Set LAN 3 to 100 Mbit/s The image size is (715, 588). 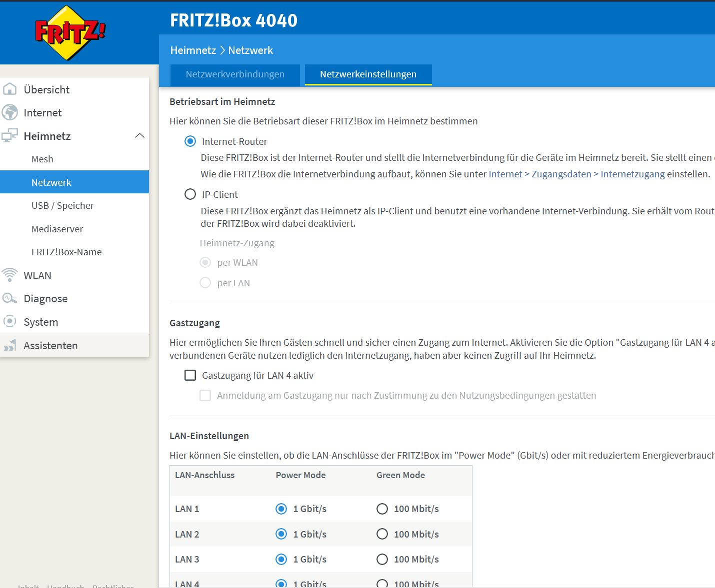[x=382, y=559]
